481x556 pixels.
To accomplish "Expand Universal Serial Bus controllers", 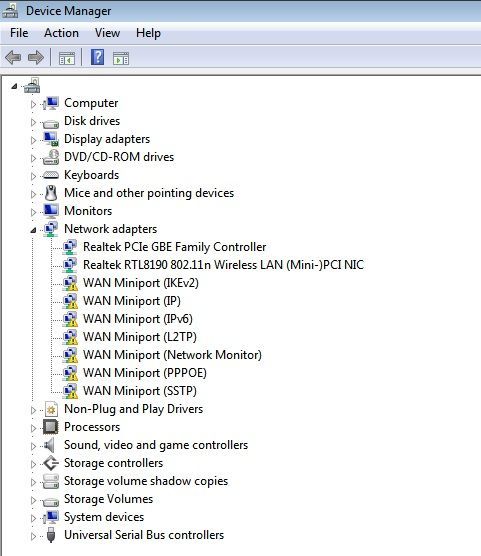I will (x=33, y=536).
